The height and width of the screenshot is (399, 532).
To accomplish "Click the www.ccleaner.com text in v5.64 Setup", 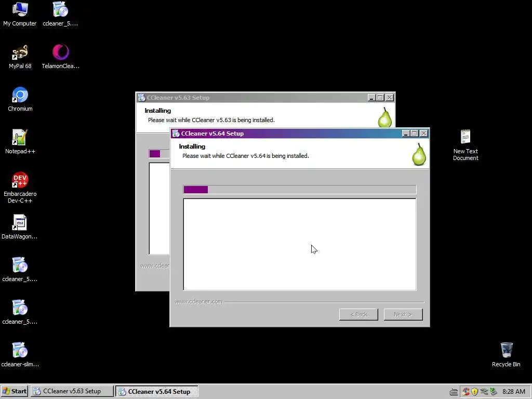I will (x=198, y=301).
